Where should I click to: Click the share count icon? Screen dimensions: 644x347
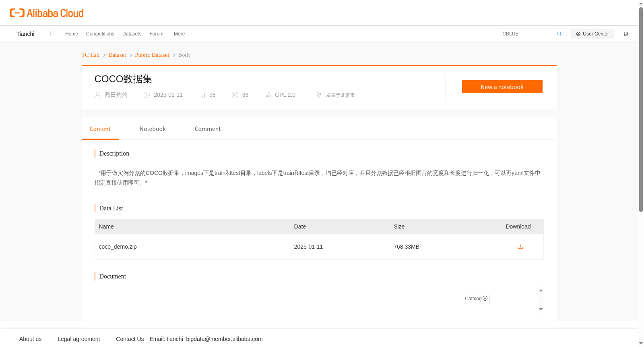[x=235, y=95]
